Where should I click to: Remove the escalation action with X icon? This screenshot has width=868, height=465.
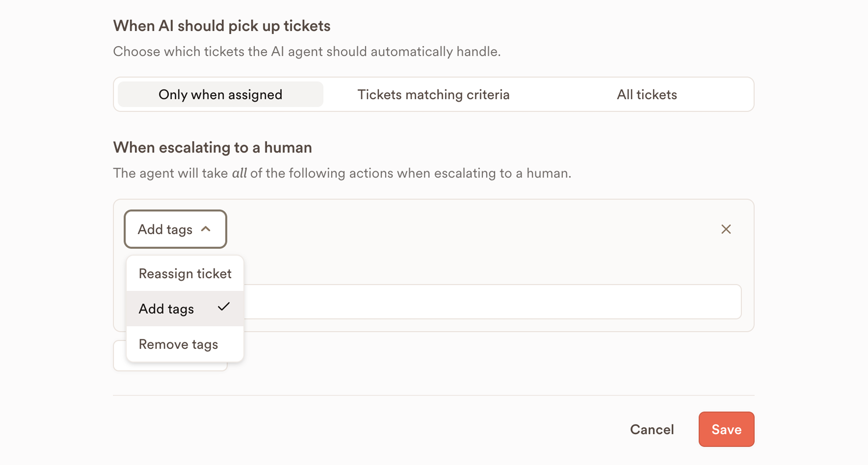[x=726, y=229]
